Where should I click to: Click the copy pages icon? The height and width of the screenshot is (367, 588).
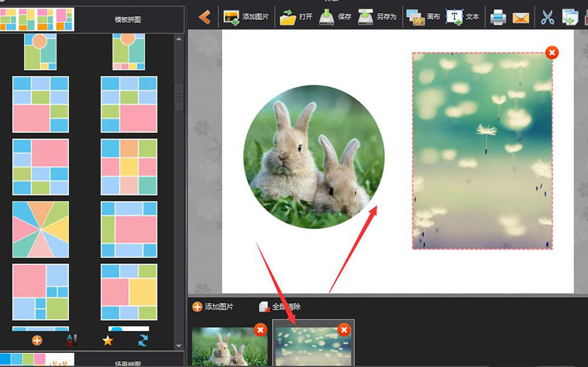570,17
